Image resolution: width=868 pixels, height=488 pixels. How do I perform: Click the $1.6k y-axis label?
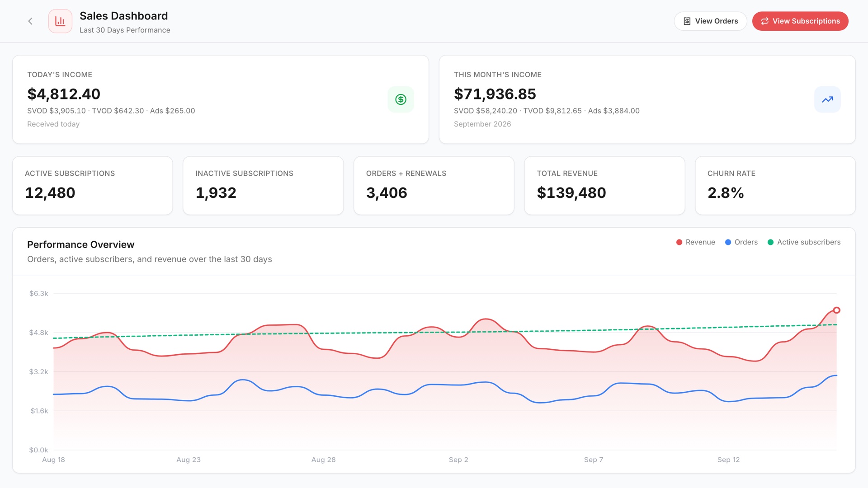(39, 411)
